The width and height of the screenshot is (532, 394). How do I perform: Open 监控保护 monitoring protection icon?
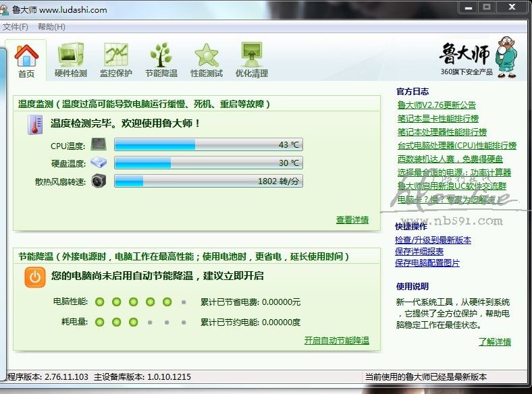click(x=115, y=59)
